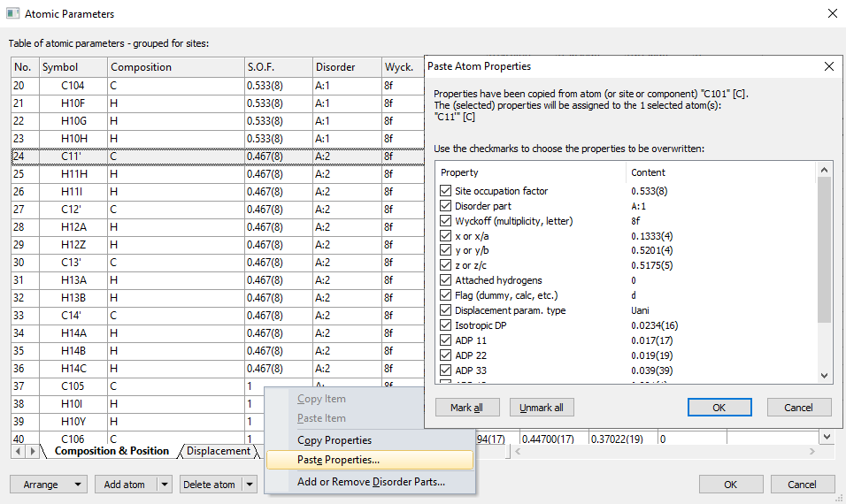This screenshot has height=504, width=846.
Task: Open the Delete atom dropdown arrow
Action: point(250,485)
